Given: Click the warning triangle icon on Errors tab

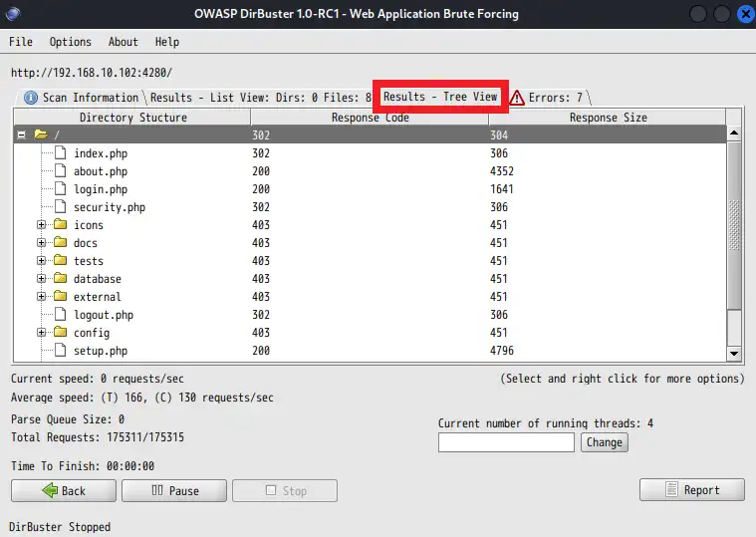Looking at the screenshot, I should [x=517, y=98].
